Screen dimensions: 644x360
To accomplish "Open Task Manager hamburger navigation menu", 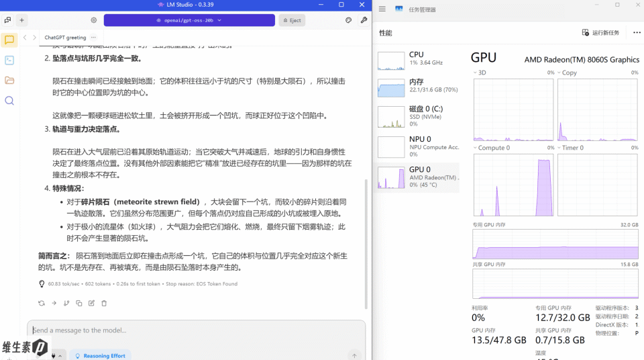I will point(382,9).
